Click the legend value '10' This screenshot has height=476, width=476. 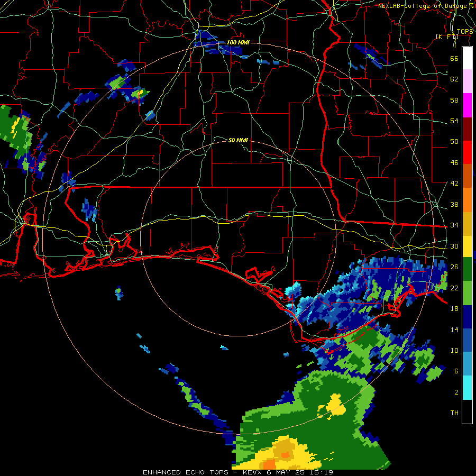point(454,350)
